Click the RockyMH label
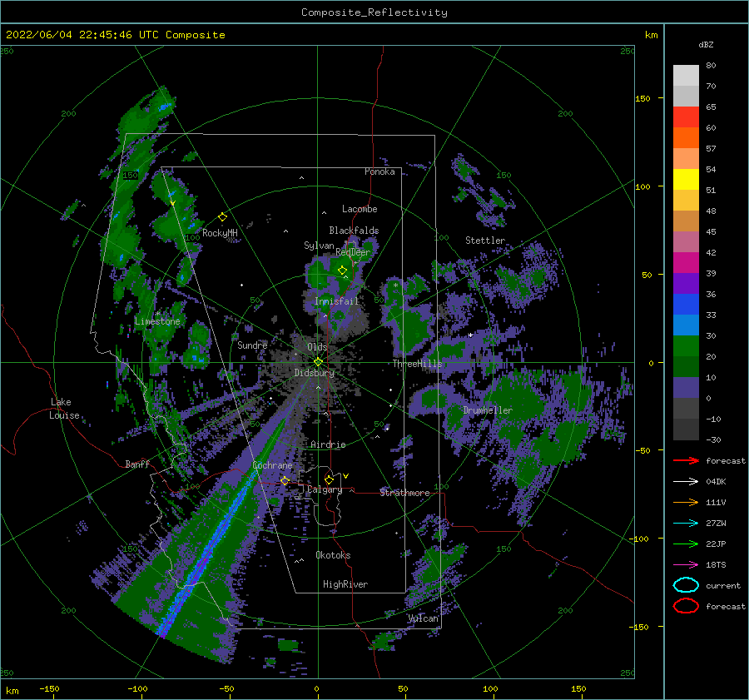Screen dimensions: 749x700 point(220,233)
